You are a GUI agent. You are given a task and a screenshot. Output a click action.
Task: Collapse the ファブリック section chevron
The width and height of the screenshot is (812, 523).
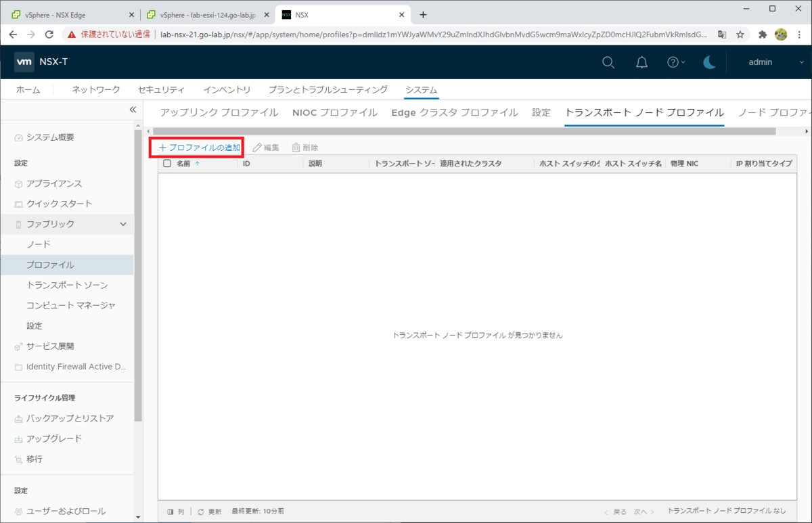click(x=123, y=224)
